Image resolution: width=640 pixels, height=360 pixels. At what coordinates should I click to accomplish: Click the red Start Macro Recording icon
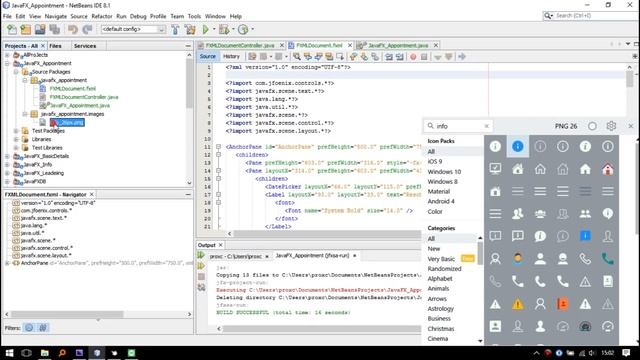tap(413, 57)
